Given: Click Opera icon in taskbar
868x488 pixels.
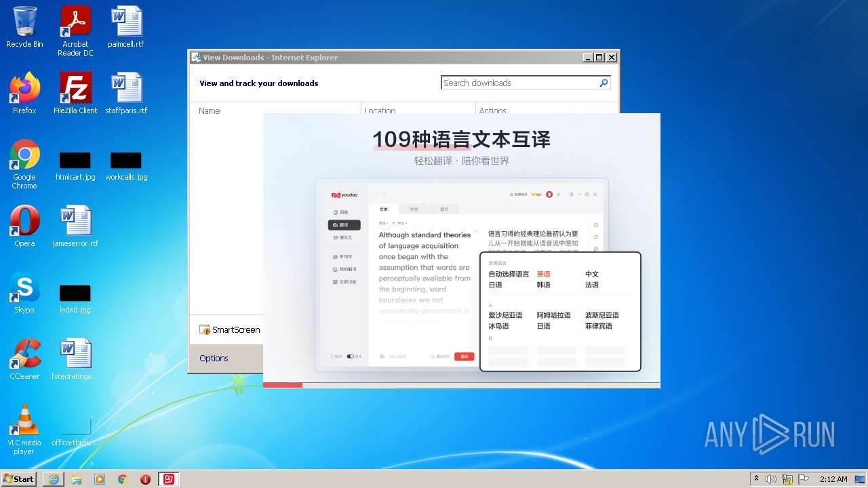Looking at the screenshot, I should [x=145, y=479].
